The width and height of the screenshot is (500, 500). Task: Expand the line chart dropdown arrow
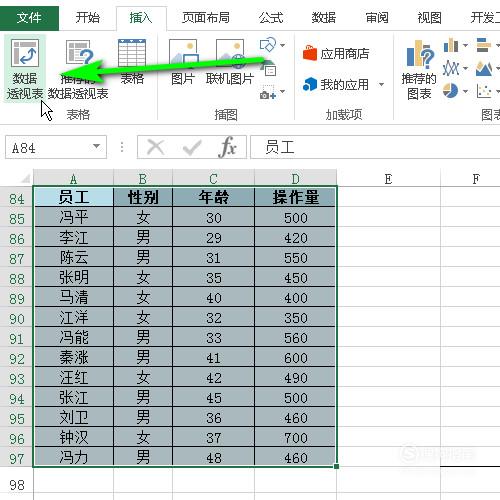(x=465, y=68)
